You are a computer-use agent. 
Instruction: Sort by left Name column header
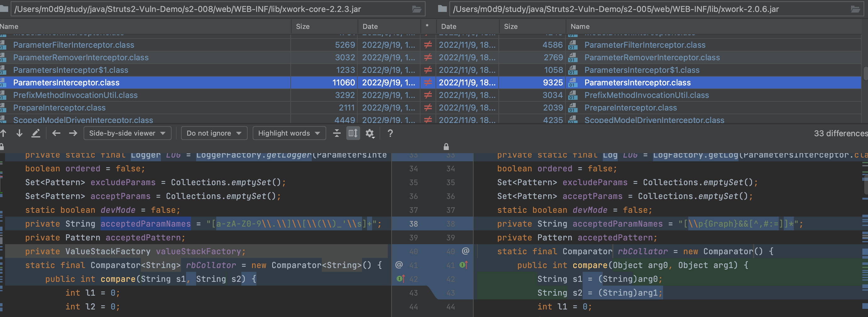145,26
